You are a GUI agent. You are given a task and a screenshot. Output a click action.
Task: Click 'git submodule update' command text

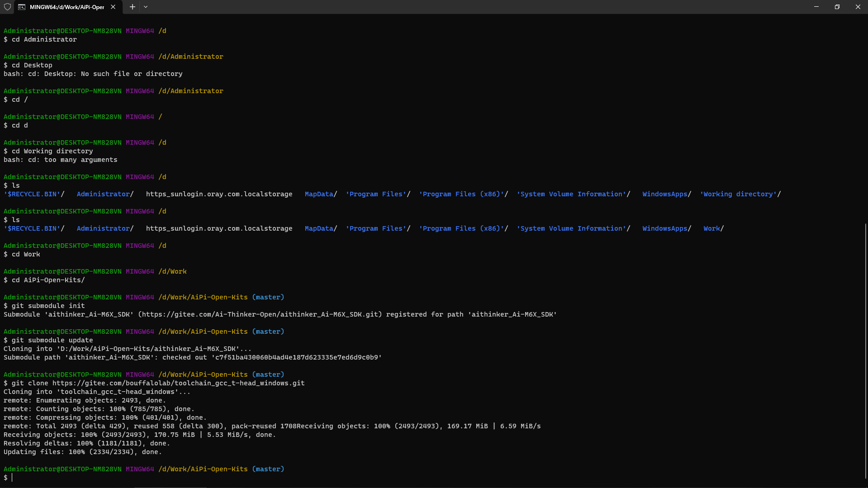pos(52,340)
